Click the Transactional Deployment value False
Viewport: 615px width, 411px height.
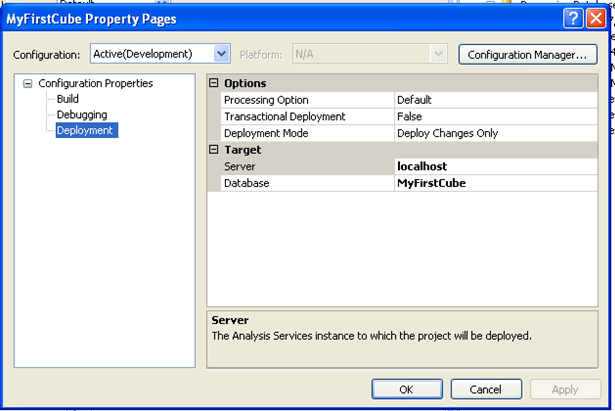(x=409, y=116)
